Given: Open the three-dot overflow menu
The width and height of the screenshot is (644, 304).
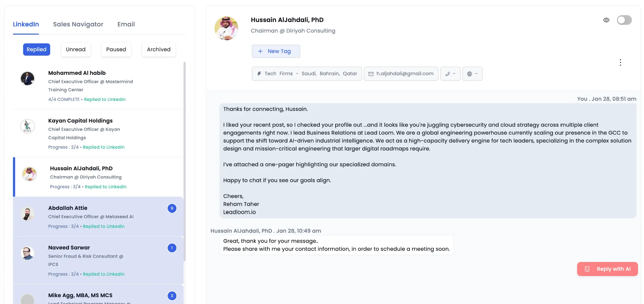Looking at the screenshot, I should point(620,62).
